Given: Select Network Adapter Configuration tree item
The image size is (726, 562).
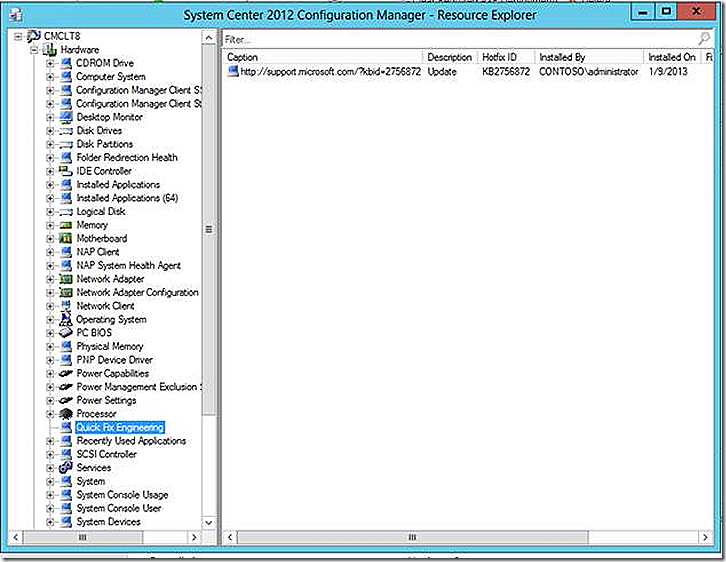Looking at the screenshot, I should tap(138, 293).
